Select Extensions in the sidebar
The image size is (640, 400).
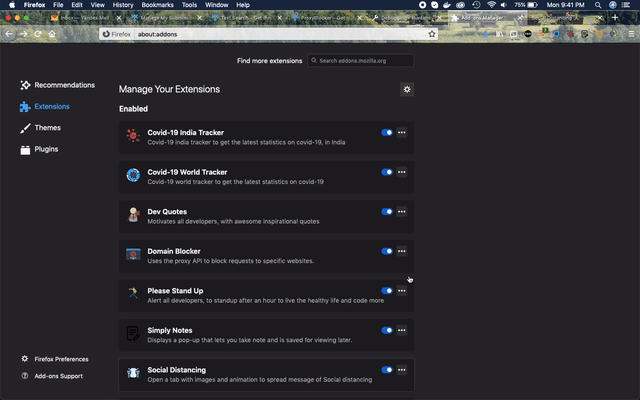click(45, 107)
